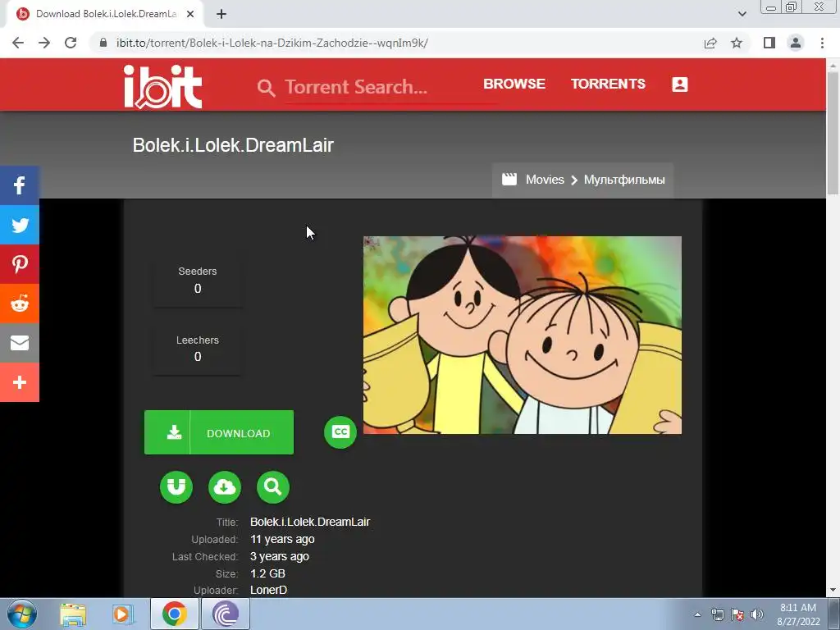Screen dimensions: 840x630
Task: Open the BROWSE menu
Action: click(514, 84)
